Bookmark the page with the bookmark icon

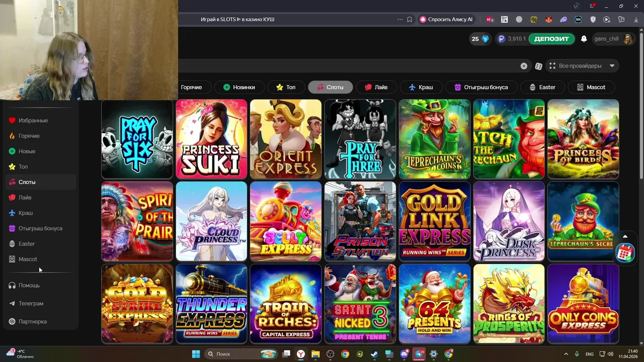point(410,20)
